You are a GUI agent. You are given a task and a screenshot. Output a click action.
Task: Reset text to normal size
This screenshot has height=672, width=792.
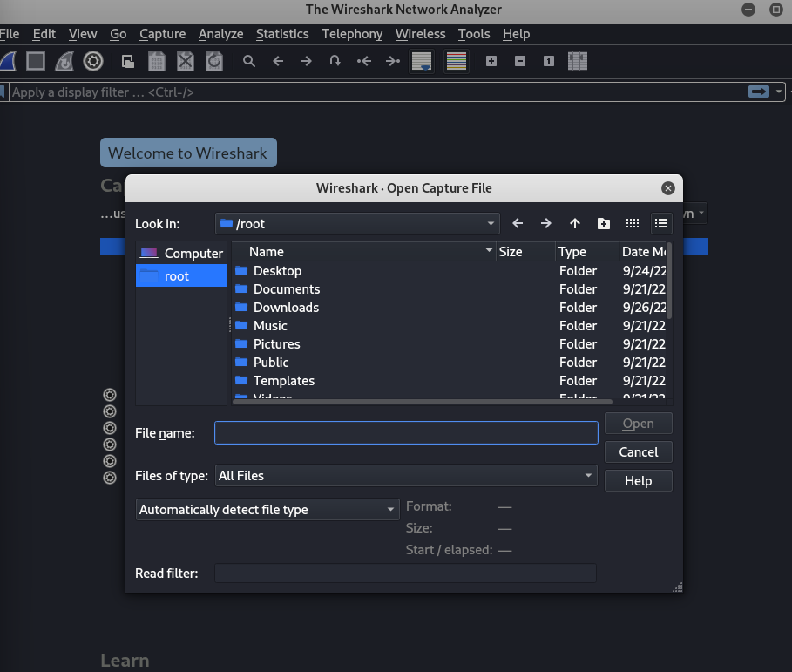tap(549, 61)
